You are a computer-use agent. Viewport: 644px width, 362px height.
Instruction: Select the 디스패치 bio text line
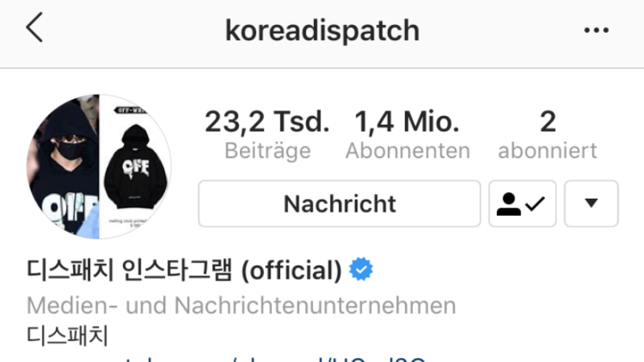tap(68, 335)
